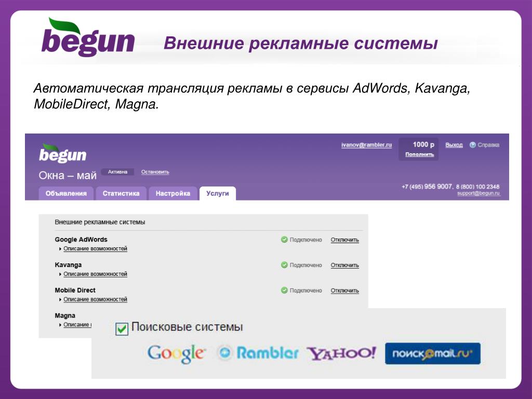Click the Yahoo! search engine logo
The width and height of the screenshot is (532, 399).
pyautogui.click(x=342, y=353)
